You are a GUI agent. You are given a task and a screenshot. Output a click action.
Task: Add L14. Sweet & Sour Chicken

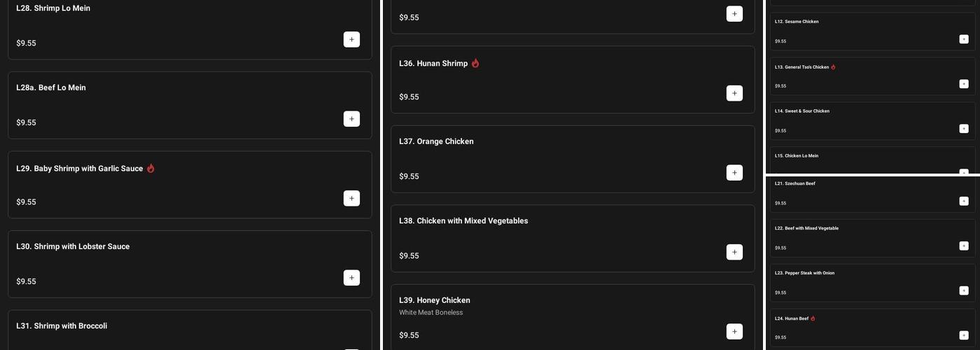pyautogui.click(x=964, y=129)
